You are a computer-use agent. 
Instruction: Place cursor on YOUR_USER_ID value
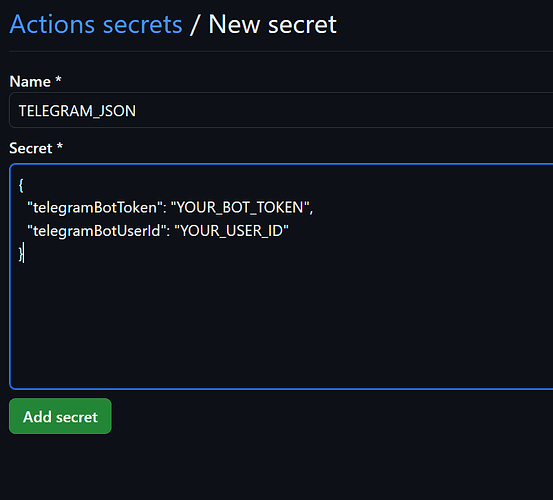pyautogui.click(x=231, y=231)
